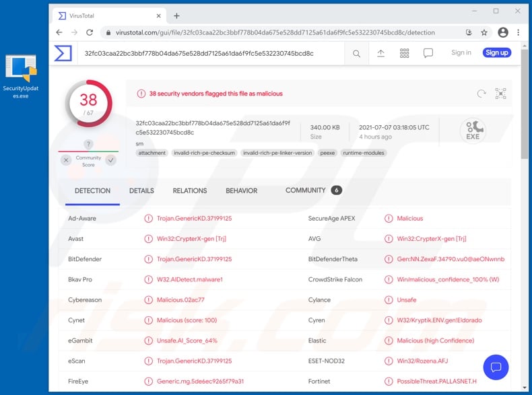
Task: Click the alert icon beside Cylance result
Action: [x=389, y=299]
